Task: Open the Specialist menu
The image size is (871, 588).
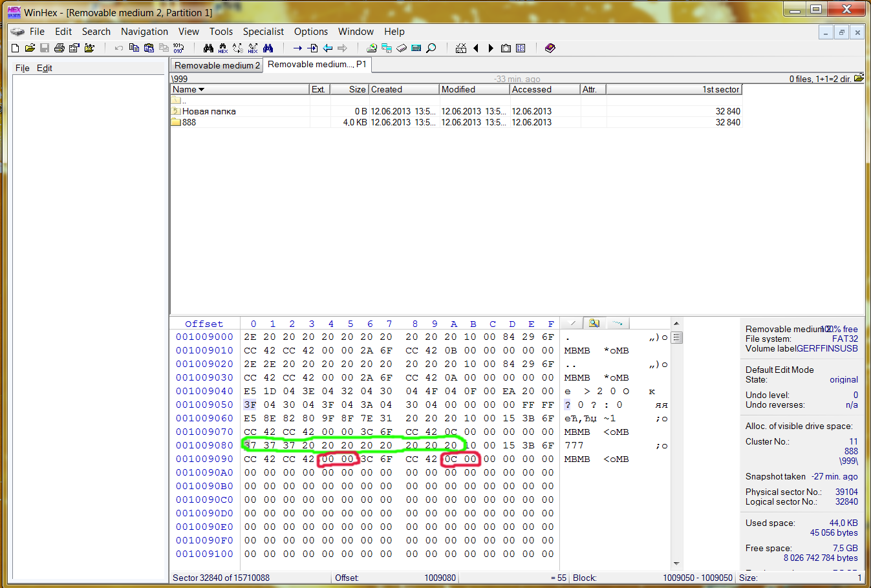Action: [263, 31]
